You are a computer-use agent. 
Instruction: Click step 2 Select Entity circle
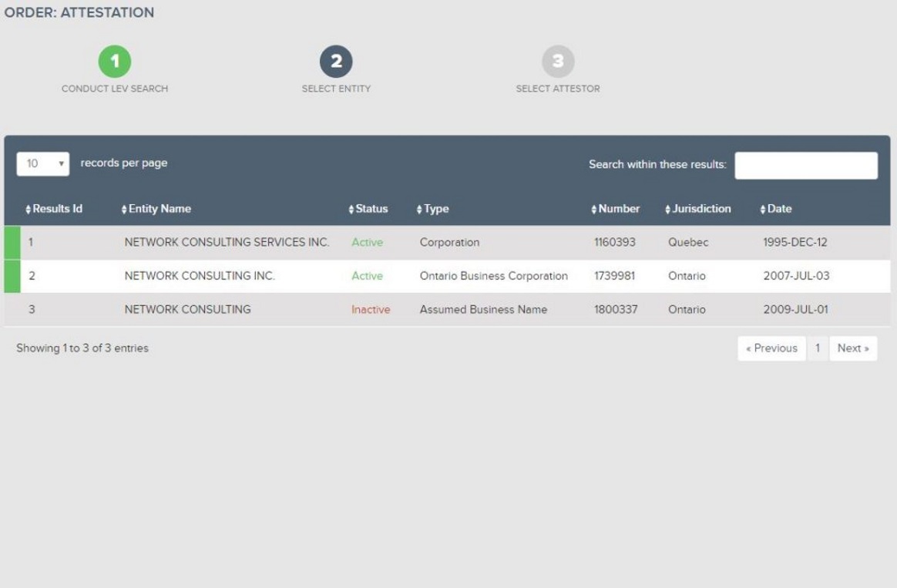tap(336, 61)
